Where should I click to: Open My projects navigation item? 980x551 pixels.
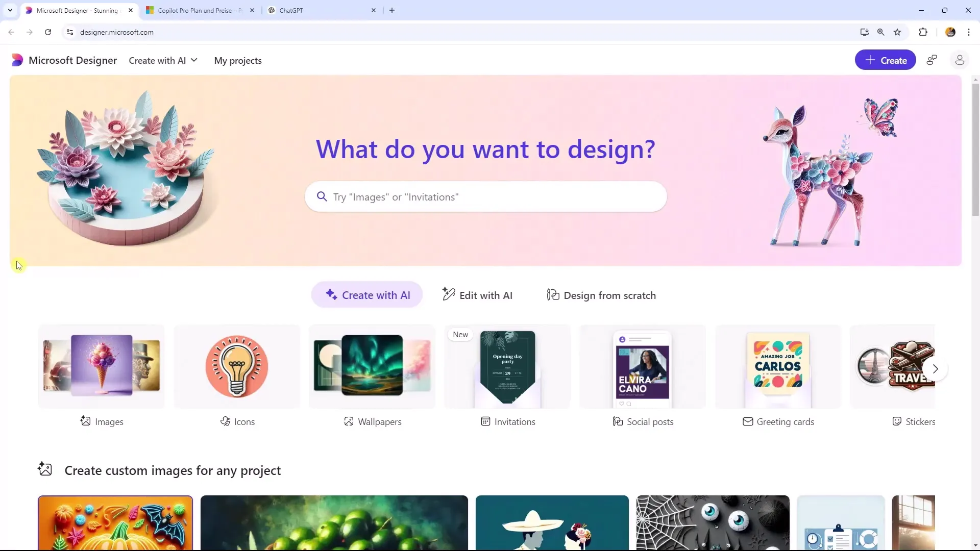click(x=237, y=61)
